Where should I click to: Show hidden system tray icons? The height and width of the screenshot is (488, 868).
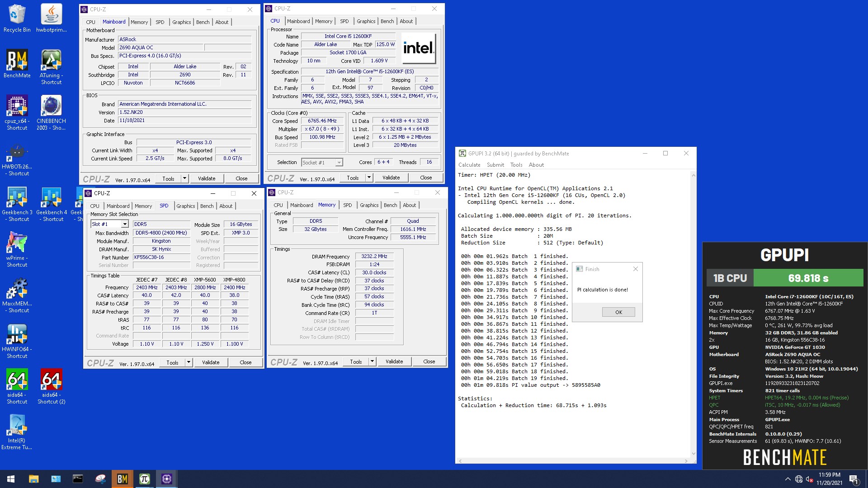pos(788,479)
